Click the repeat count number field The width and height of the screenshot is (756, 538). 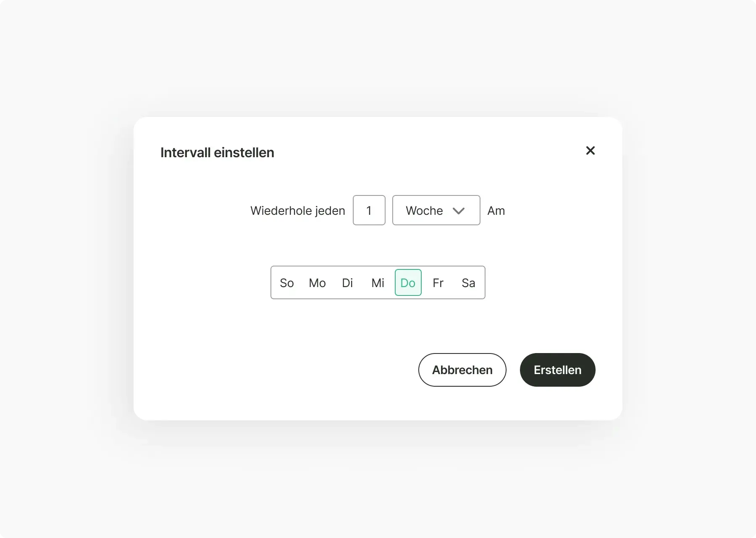tap(369, 210)
